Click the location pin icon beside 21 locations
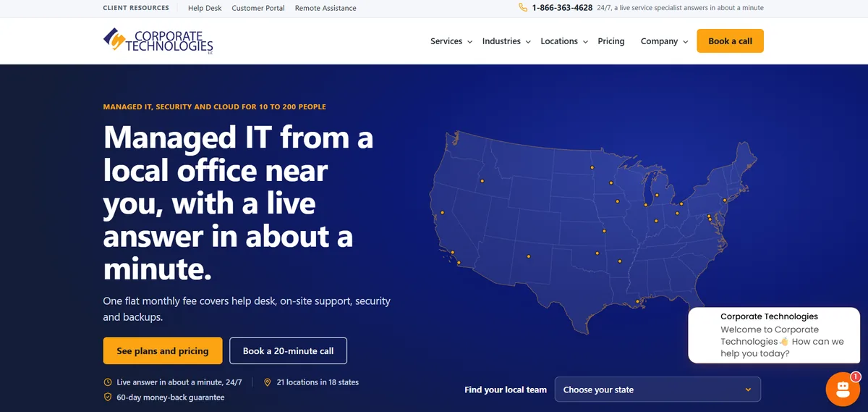This screenshot has height=412, width=868. click(x=268, y=382)
